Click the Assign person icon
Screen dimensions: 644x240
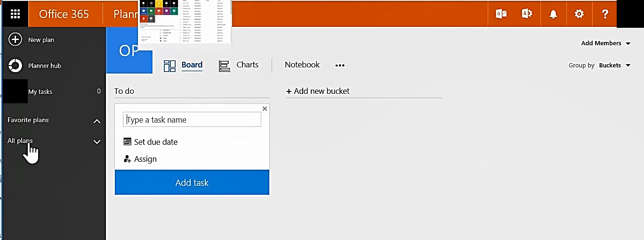tap(127, 159)
